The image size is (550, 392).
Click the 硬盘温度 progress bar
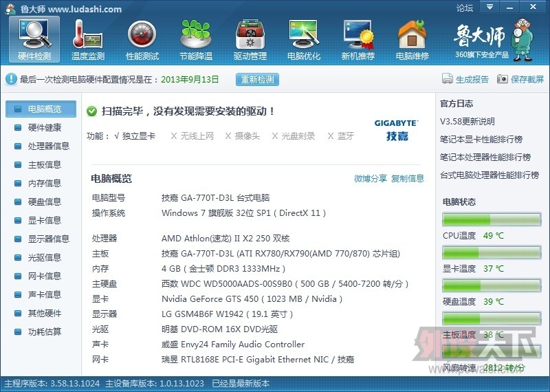coord(492,285)
